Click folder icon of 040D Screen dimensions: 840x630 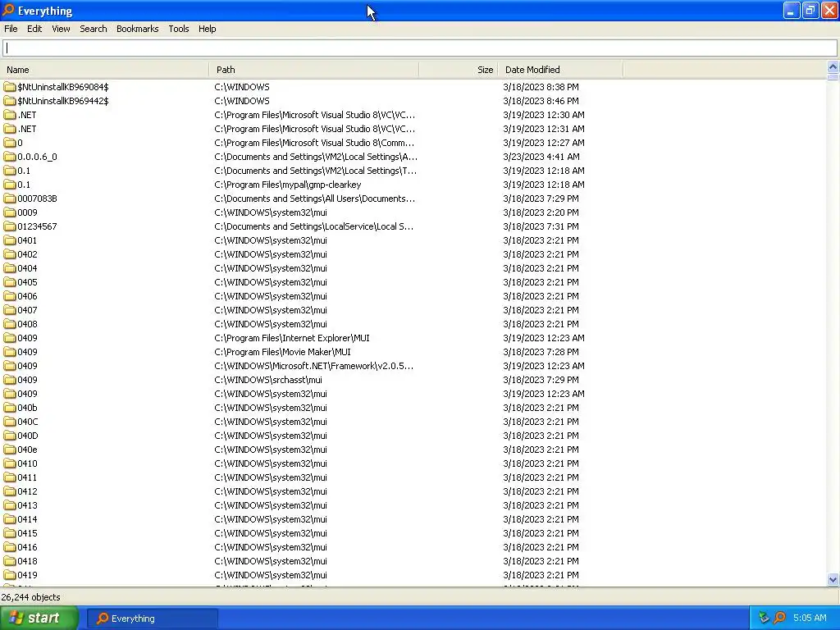(10, 436)
